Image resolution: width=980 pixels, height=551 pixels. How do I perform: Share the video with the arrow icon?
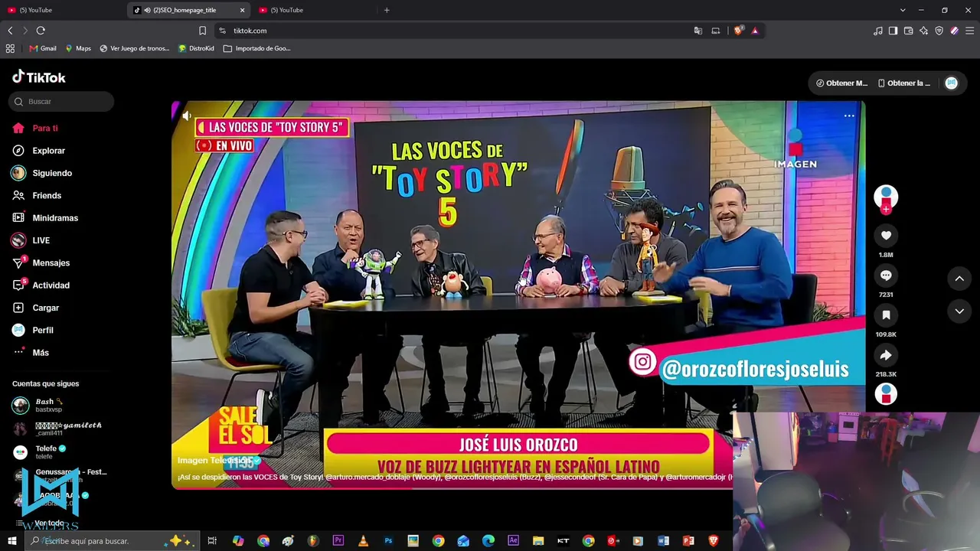point(886,355)
